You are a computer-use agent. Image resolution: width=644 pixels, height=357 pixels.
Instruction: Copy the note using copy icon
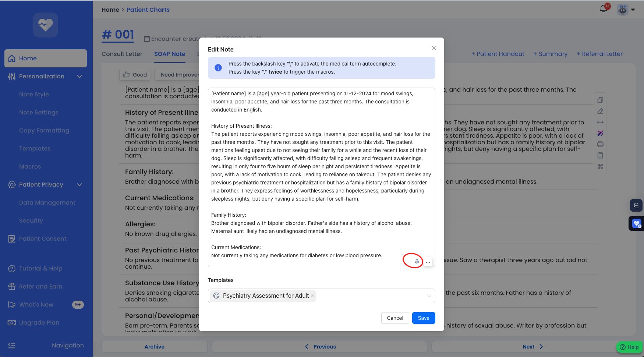click(600, 100)
